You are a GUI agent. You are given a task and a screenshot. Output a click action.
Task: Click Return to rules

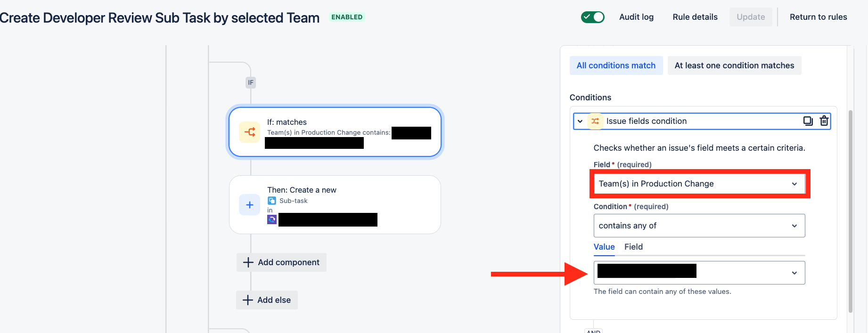point(819,17)
